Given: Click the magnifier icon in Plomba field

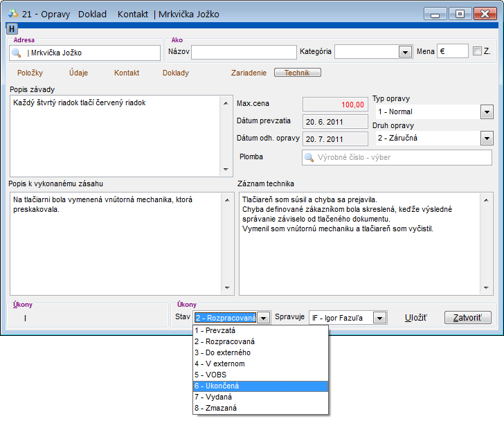Looking at the screenshot, I should [x=309, y=157].
